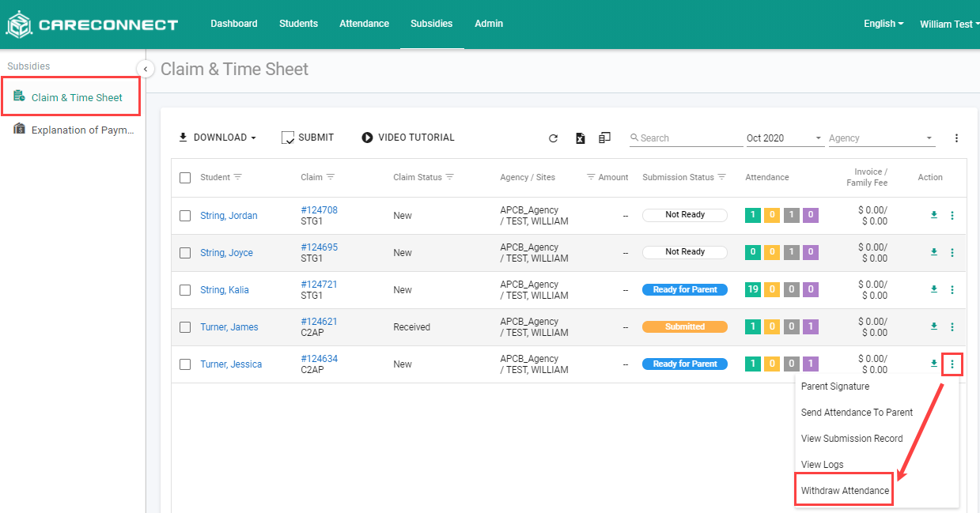
Task: Go to the Subsidies tab
Action: coord(432,24)
